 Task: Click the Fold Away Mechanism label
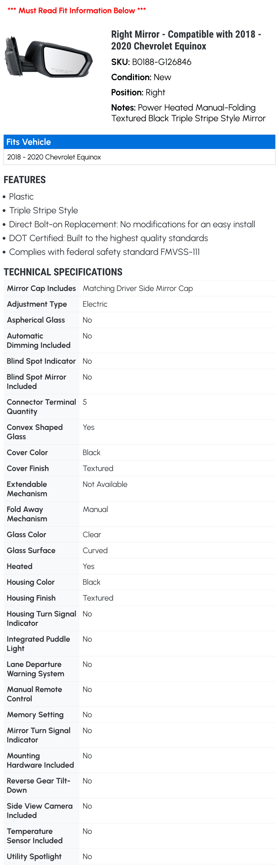point(27,514)
